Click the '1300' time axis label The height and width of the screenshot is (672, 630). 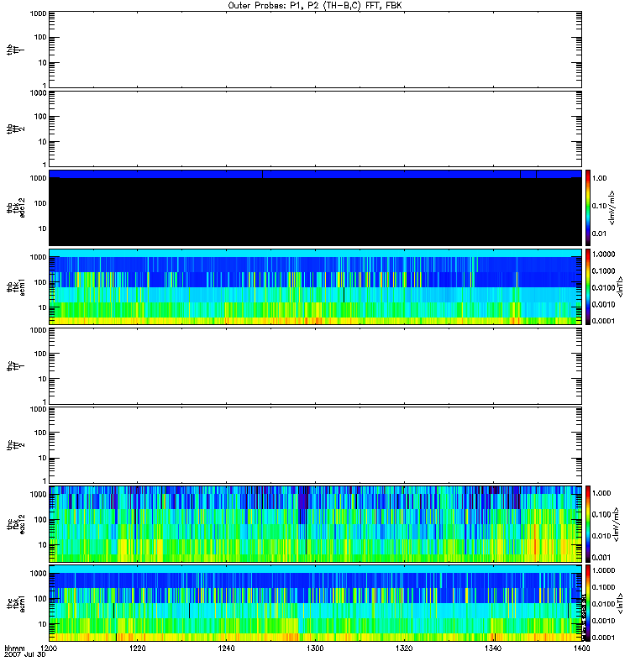[x=315, y=648]
